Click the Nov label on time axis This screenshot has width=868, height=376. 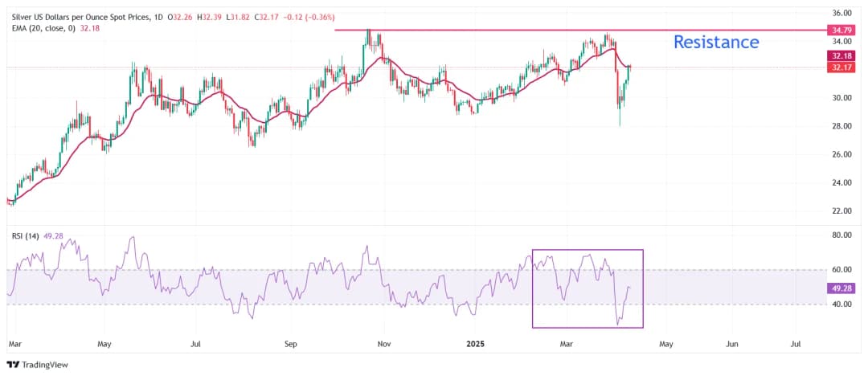click(x=383, y=344)
